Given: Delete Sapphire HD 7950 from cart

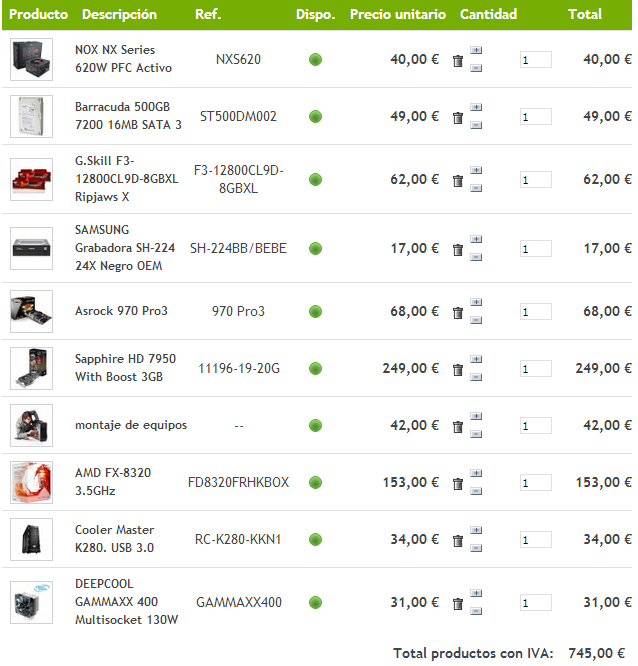Looking at the screenshot, I should [457, 370].
